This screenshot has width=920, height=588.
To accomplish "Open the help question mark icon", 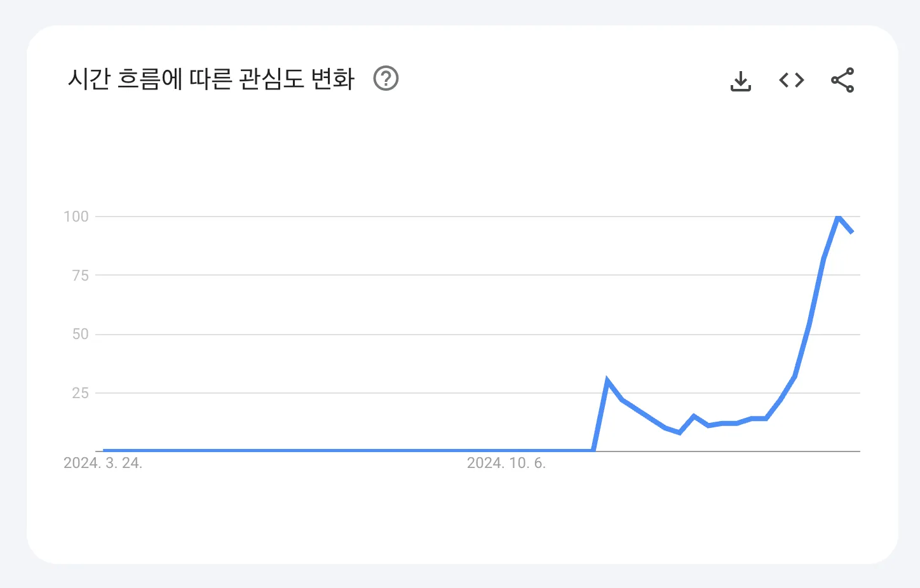I will [x=386, y=79].
